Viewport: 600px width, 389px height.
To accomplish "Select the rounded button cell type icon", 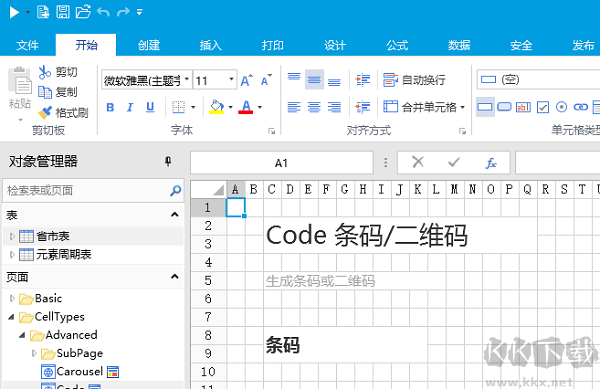I will click(504, 107).
